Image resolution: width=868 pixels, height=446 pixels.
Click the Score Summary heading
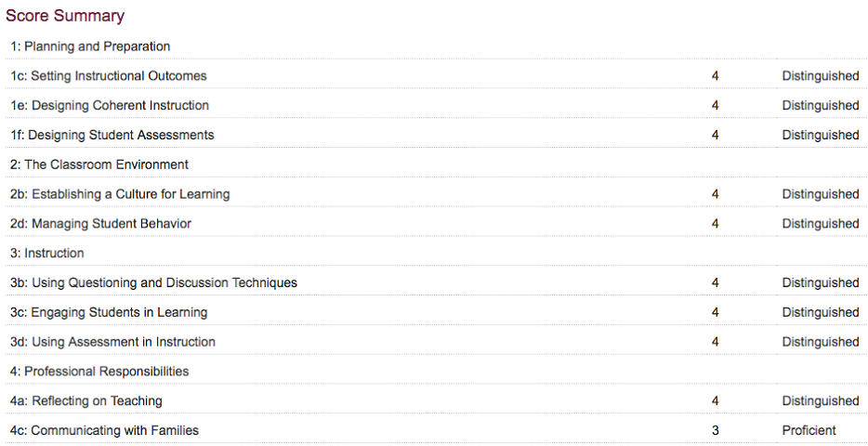coord(65,16)
